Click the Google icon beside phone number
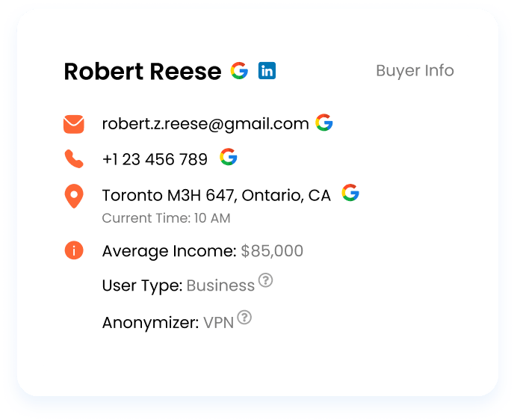514x420 pixels. tap(229, 157)
